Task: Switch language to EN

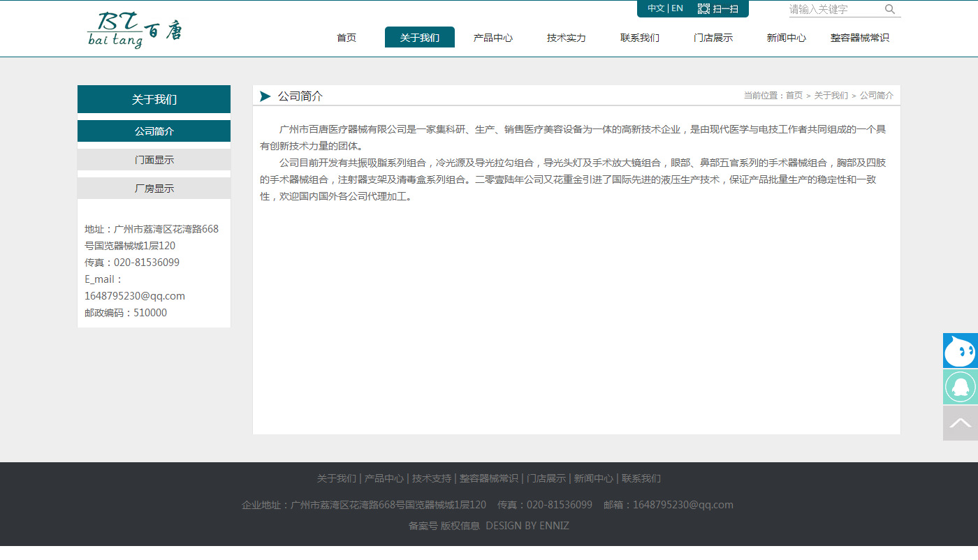Action: point(677,8)
